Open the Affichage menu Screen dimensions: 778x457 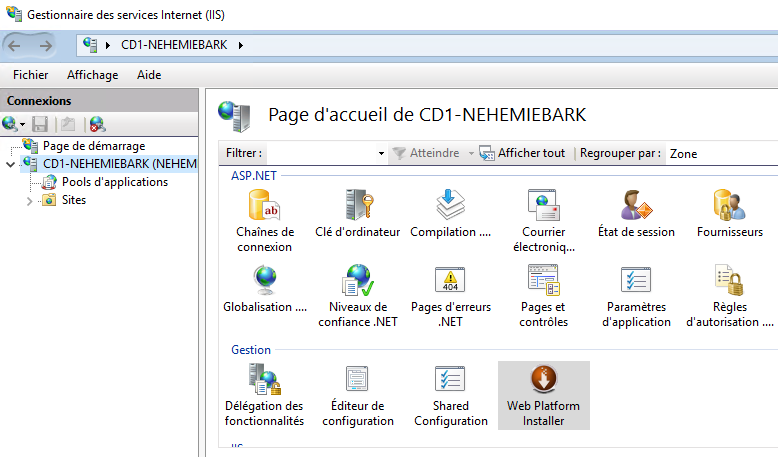tap(92, 75)
